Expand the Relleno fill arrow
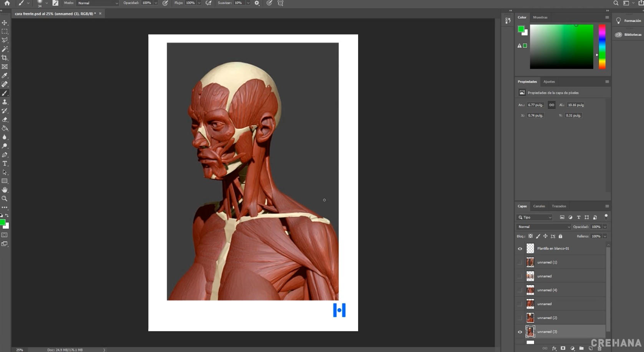The width and height of the screenshot is (644, 352). (605, 236)
